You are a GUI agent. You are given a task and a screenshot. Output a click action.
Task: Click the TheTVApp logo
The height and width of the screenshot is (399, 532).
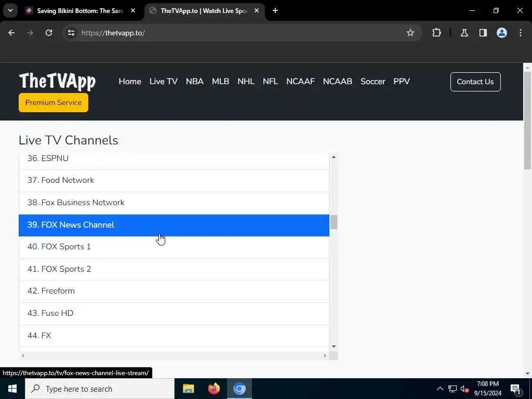57,82
